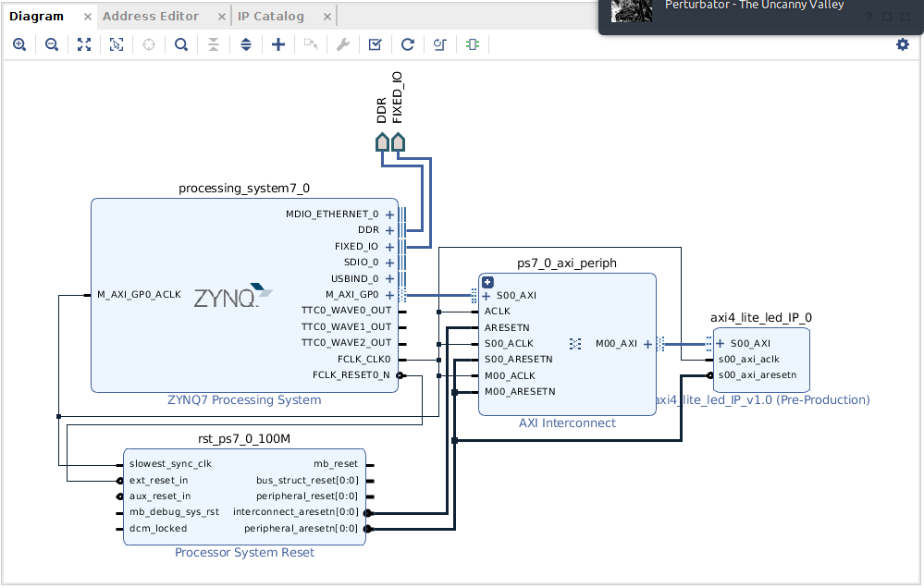Expand the ps7_0_axi_periph block hierarchy
Screen dimensions: 924x588
pyautogui.click(x=487, y=282)
